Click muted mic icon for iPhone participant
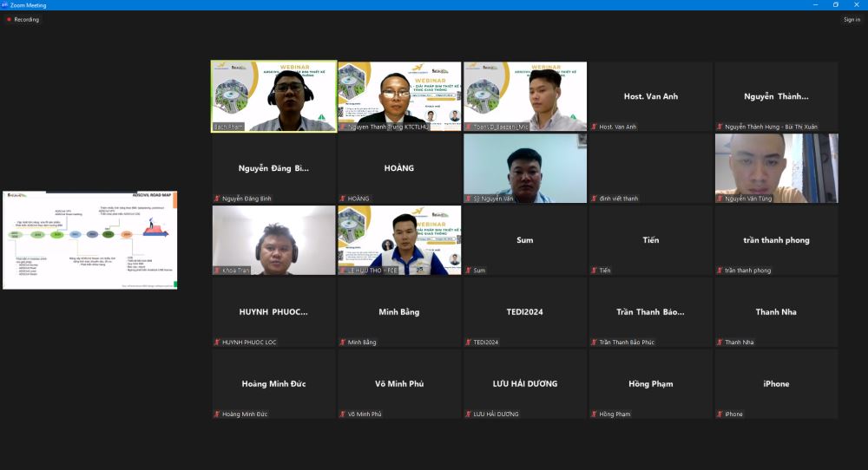 pyautogui.click(x=720, y=415)
